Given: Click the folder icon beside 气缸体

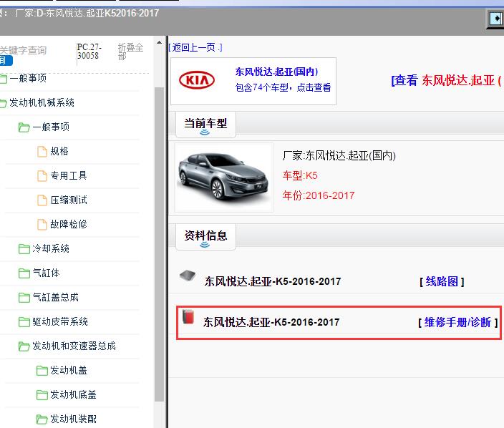Looking at the screenshot, I should coord(24,273).
